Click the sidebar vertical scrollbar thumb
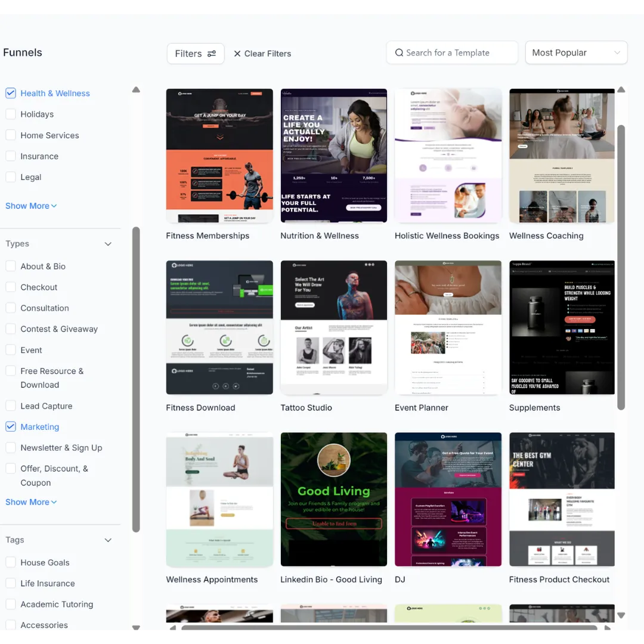The image size is (644, 644). [x=136, y=379]
